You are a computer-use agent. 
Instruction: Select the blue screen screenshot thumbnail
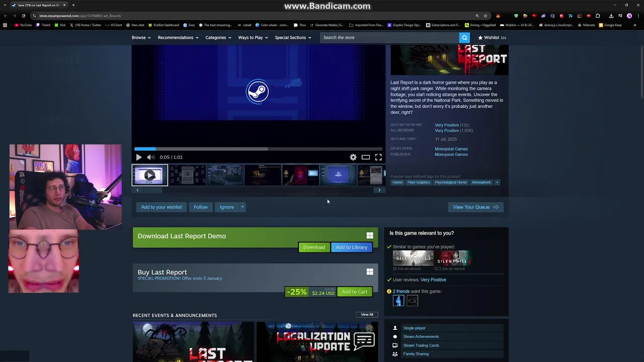pos(338,175)
